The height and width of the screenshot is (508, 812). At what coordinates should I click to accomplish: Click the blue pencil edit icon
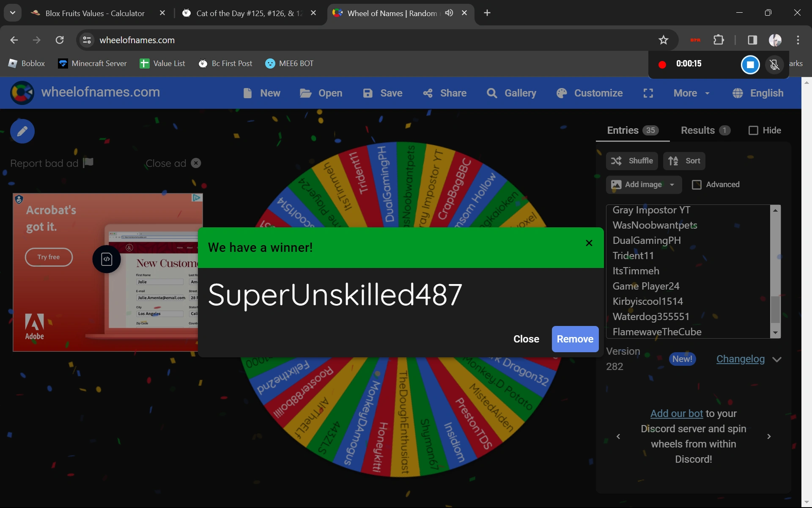[22, 131]
